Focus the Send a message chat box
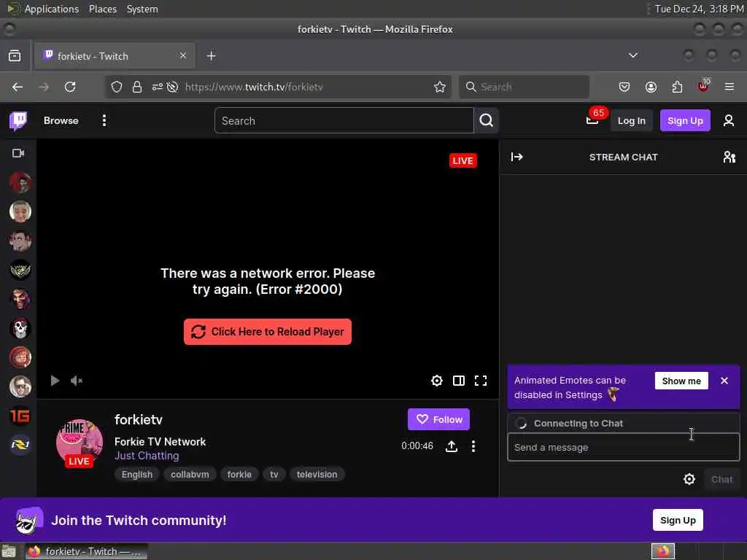747x560 pixels. pos(623,447)
